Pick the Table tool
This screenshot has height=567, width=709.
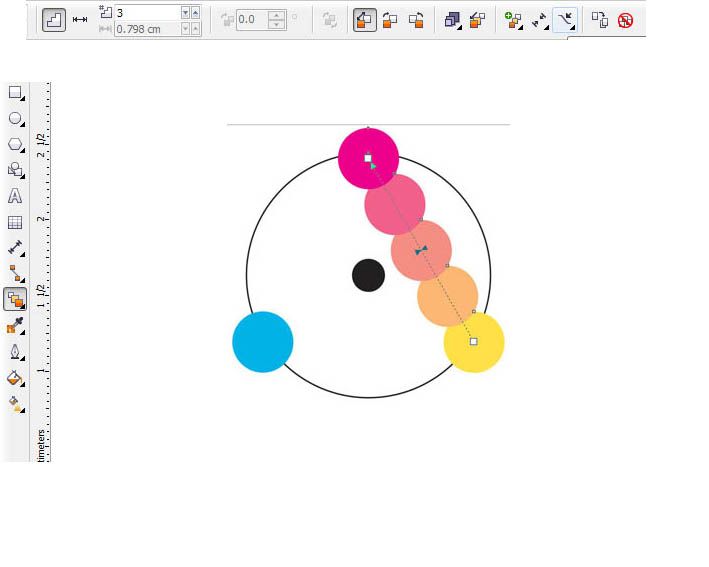click(15, 223)
